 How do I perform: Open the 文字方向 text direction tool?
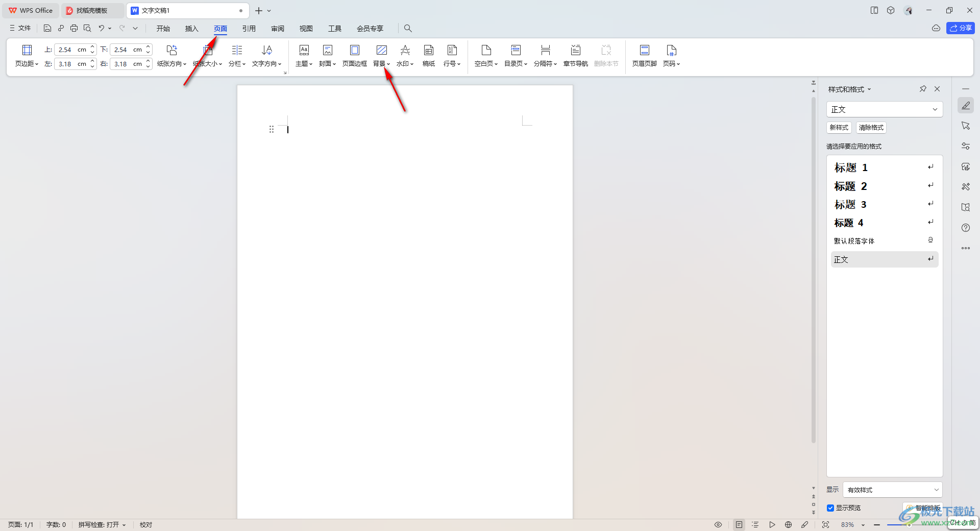click(x=266, y=56)
